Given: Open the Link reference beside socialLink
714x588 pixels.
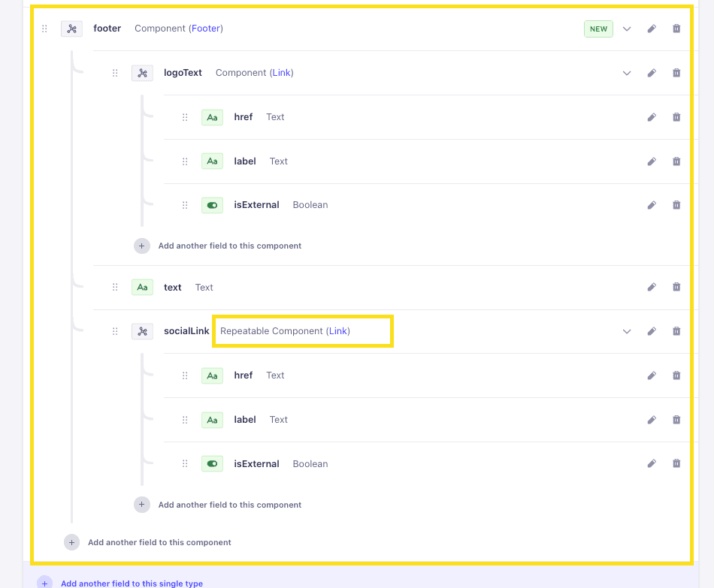Looking at the screenshot, I should (x=338, y=331).
